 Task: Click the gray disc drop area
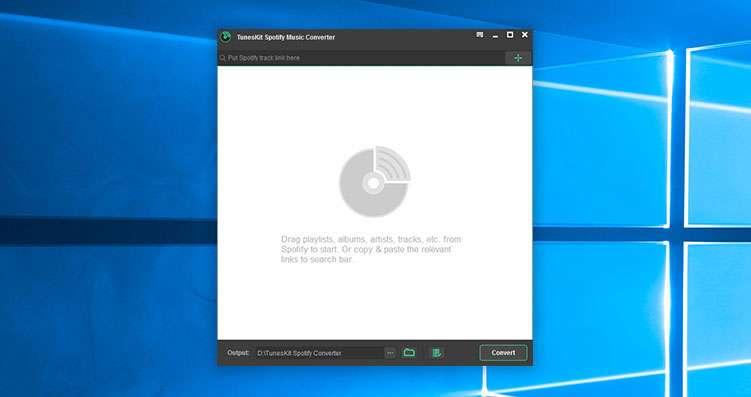click(x=375, y=182)
